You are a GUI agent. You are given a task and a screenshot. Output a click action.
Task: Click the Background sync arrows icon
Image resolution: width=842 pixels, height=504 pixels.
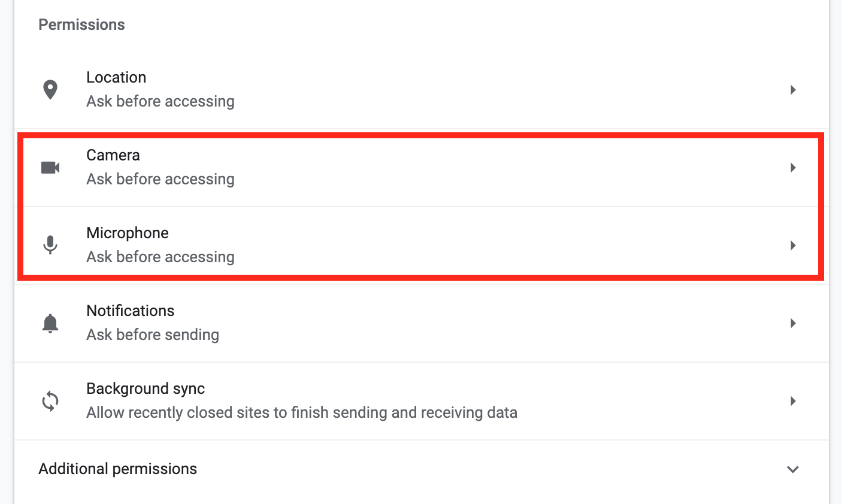click(x=50, y=401)
